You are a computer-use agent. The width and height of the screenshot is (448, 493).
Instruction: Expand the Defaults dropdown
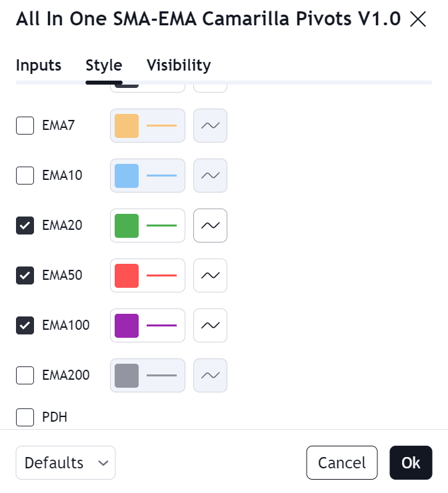[x=65, y=463]
